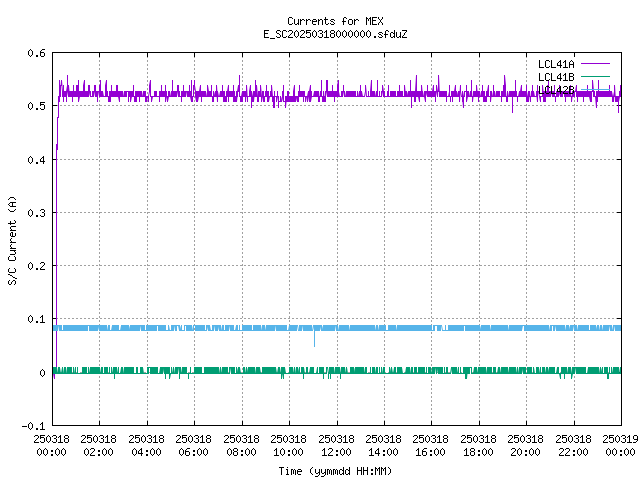Click the purple LCL41A legend line sample
This screenshot has height=480, width=640.
click(595, 64)
